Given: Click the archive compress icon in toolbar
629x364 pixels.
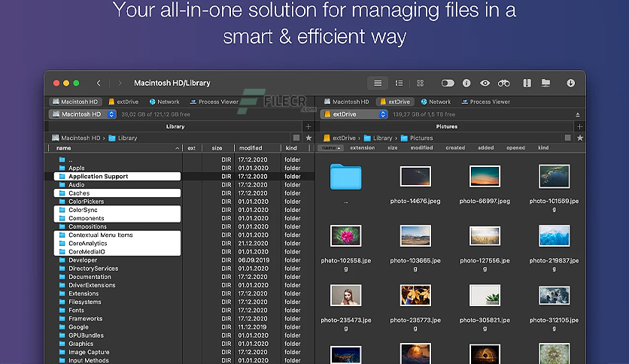Looking at the screenshot, I should click(x=527, y=83).
